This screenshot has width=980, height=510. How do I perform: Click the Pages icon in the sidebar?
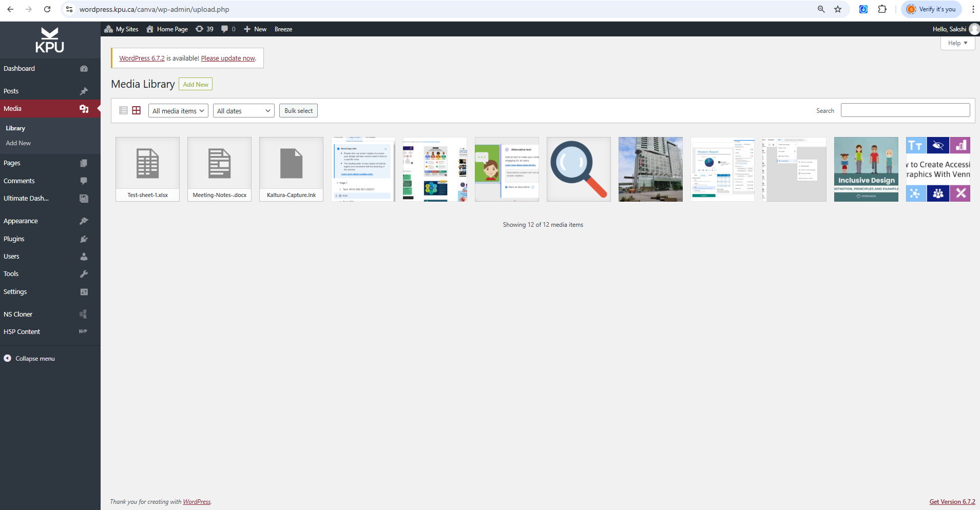point(84,163)
